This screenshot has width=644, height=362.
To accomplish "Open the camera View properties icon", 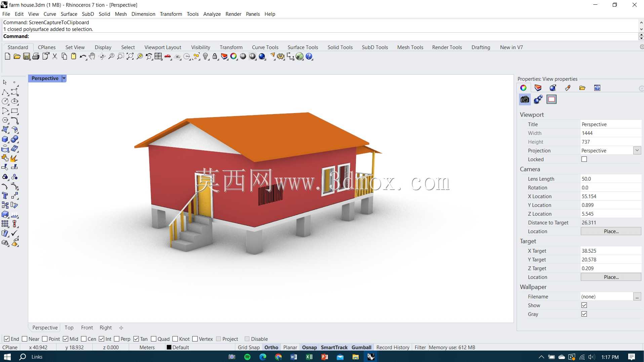I will (x=525, y=99).
